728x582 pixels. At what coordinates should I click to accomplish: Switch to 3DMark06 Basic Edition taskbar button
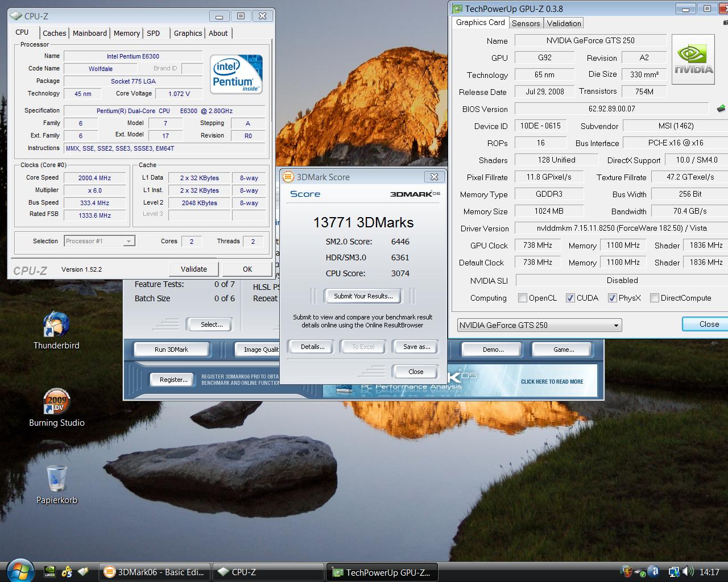tap(155, 572)
